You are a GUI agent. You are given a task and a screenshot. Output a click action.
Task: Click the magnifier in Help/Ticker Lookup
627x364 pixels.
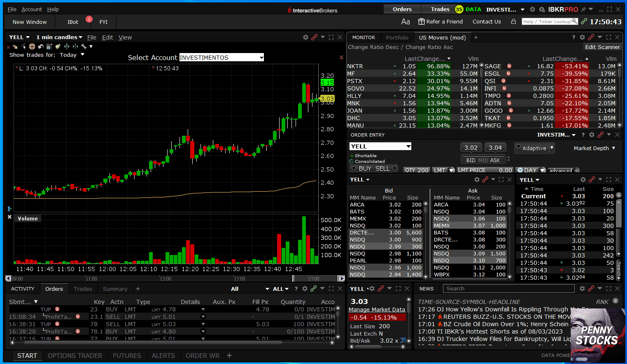tap(574, 21)
